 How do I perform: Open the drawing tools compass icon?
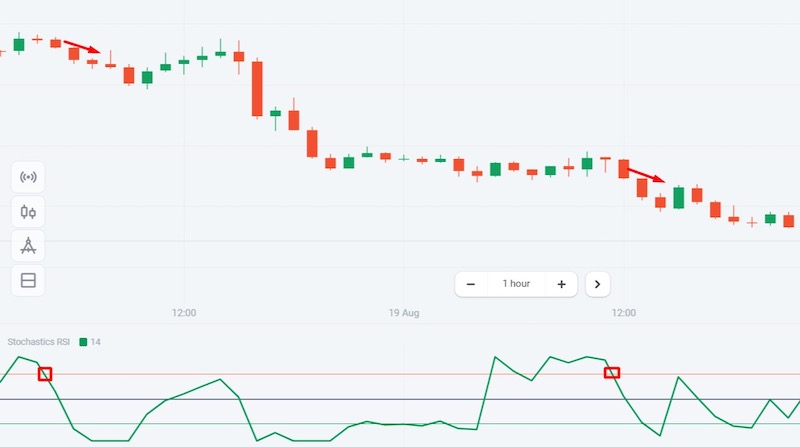pos(28,246)
